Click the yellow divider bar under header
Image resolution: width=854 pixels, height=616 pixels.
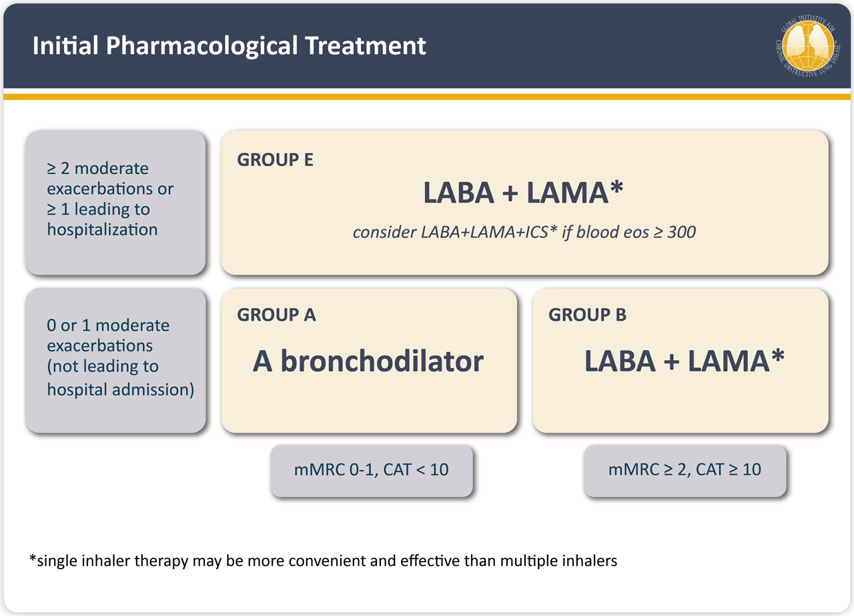(427, 97)
